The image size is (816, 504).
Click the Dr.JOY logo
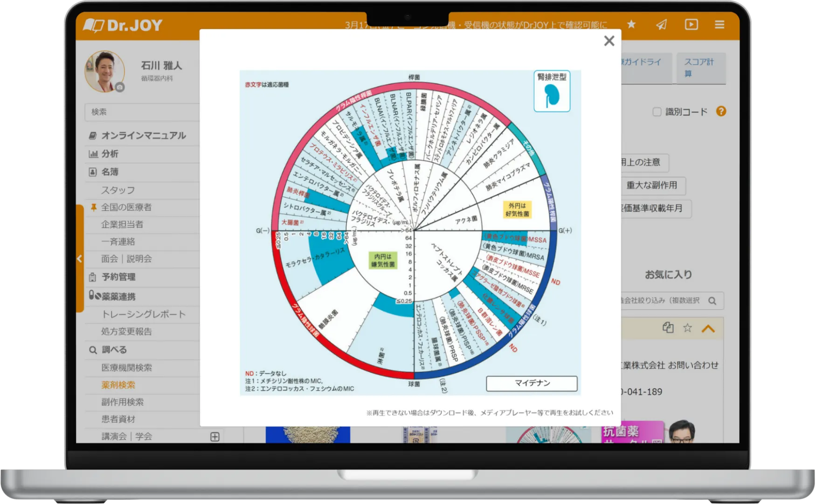tap(123, 25)
